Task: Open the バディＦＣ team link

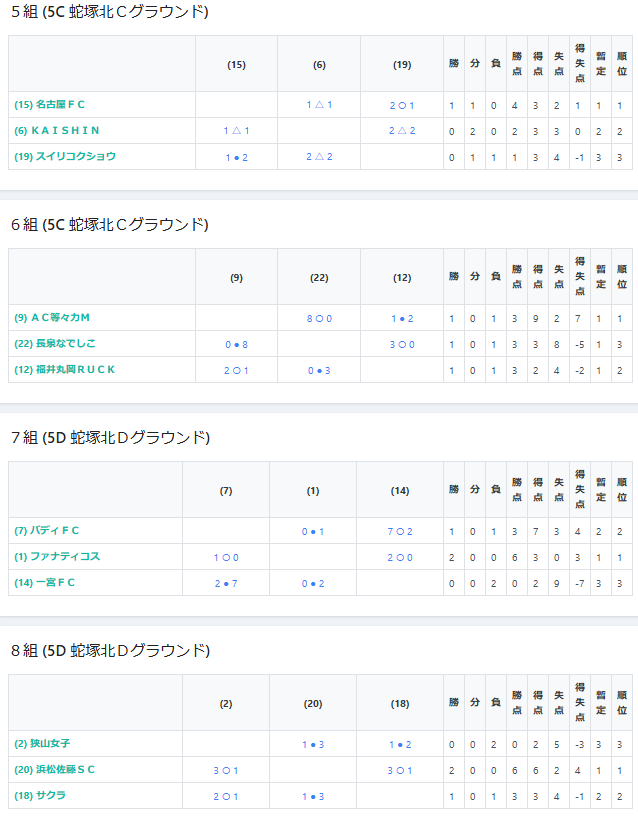Action: (47, 531)
